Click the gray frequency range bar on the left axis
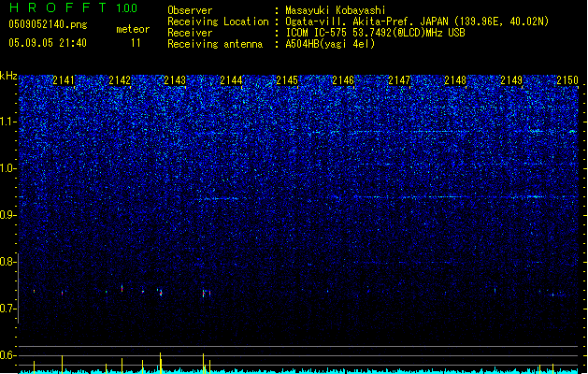This screenshot has height=374, width=588. tap(19, 288)
